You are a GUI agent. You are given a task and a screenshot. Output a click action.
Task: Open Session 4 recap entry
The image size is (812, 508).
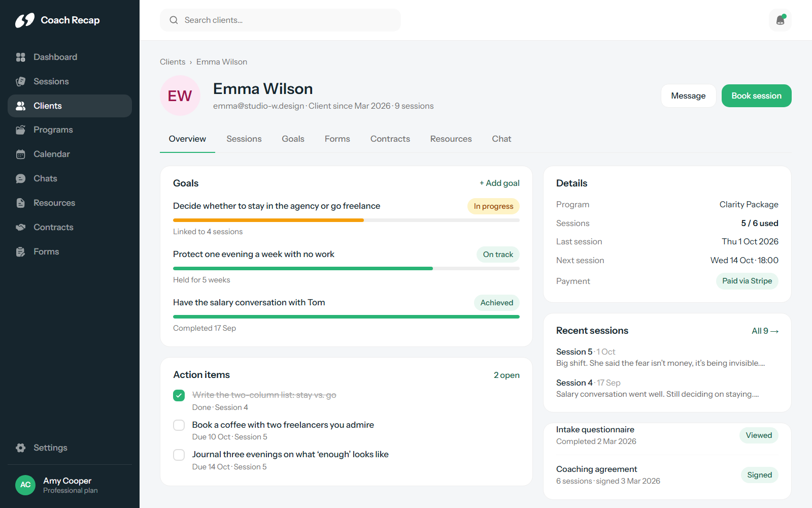[x=667, y=388]
